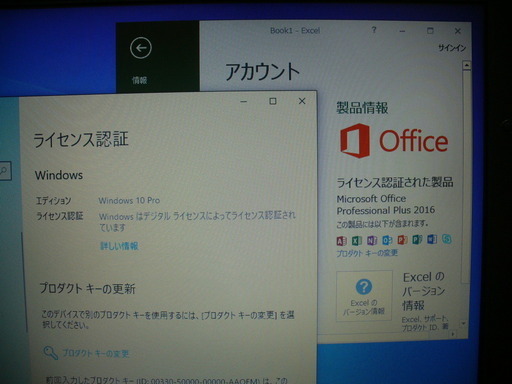Minimize the Settings activation window

point(244,101)
